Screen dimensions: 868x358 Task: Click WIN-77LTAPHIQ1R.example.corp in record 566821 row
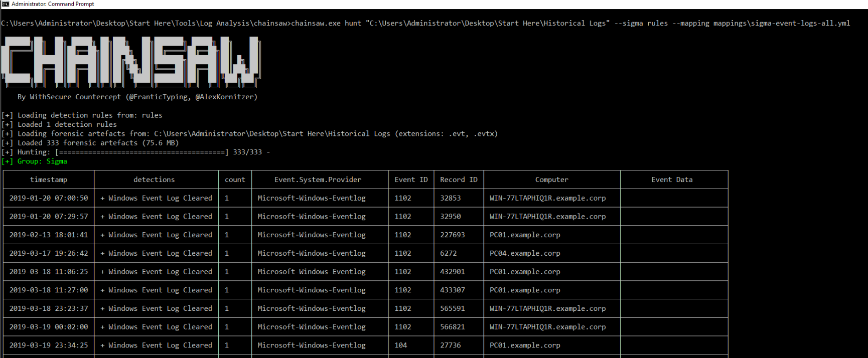548,327
